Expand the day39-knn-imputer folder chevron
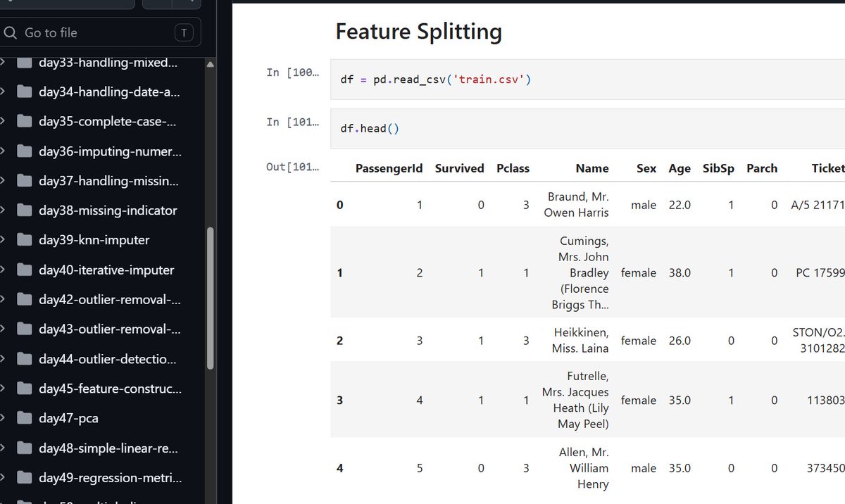Screen dimensions: 845x504 pyautogui.click(x=3, y=240)
